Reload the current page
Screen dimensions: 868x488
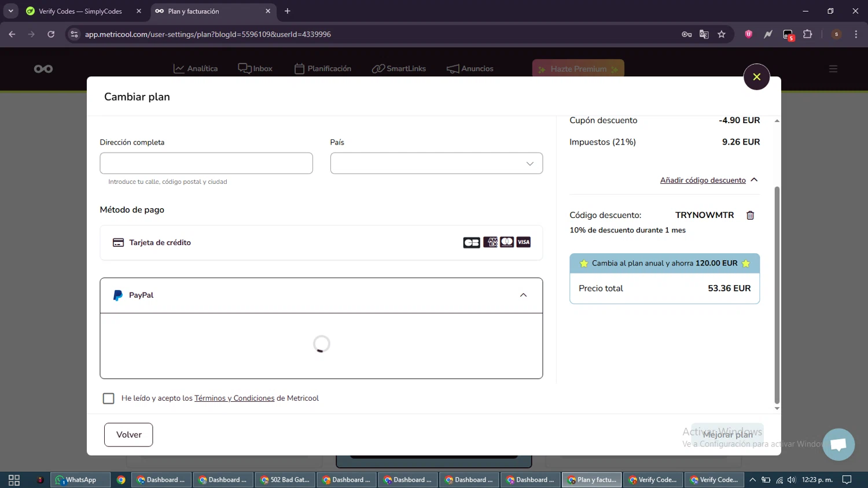click(x=51, y=34)
